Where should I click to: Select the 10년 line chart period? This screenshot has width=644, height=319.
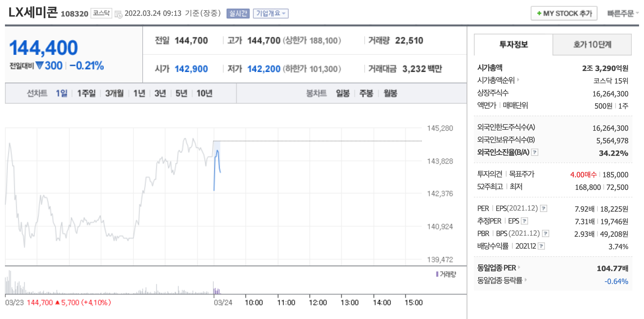tap(204, 93)
